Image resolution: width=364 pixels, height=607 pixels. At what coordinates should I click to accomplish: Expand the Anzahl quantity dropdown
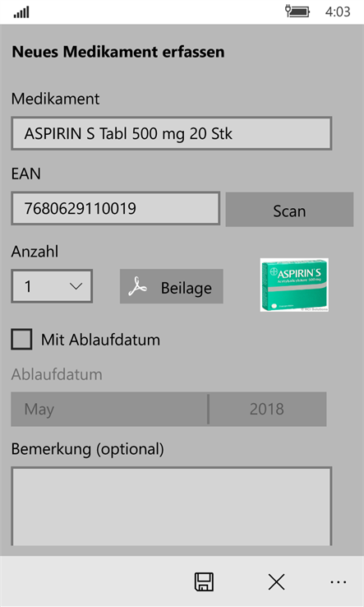52,286
